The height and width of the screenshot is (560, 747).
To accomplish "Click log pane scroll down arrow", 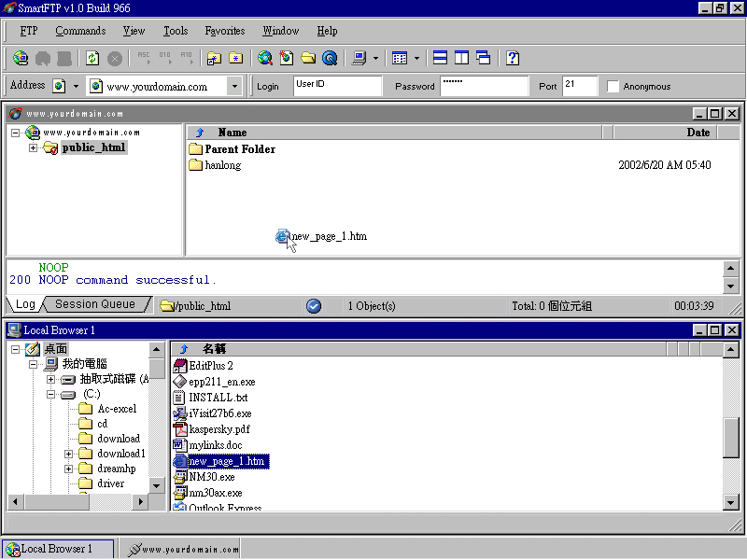I will tap(731, 286).
